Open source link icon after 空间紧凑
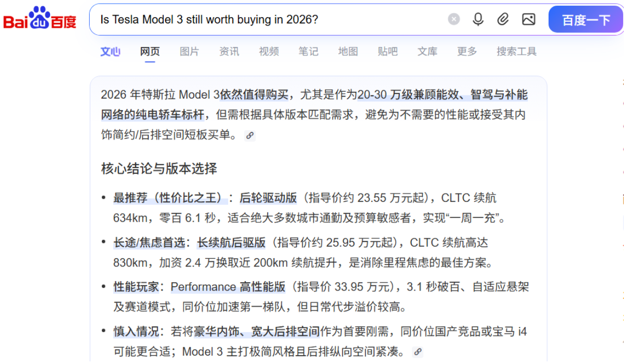The height and width of the screenshot is (364, 629). (417, 352)
